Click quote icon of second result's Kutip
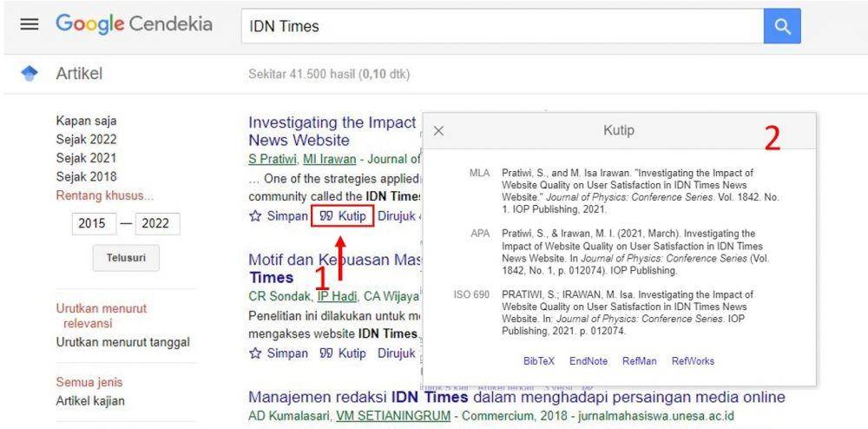This screenshot has width=868, height=429. click(x=326, y=353)
